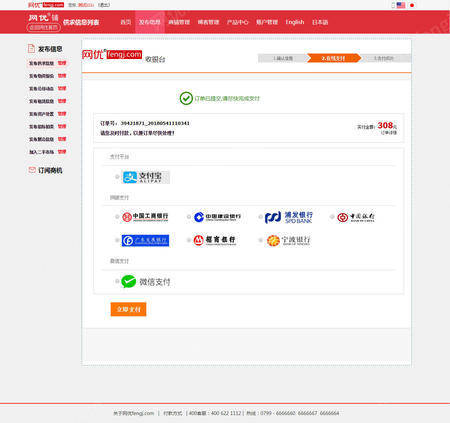Click the 网优 fengj.com cashier logo

click(x=112, y=54)
